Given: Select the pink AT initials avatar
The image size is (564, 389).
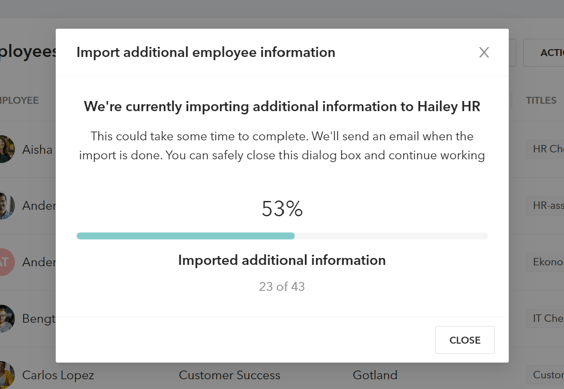Looking at the screenshot, I should pyautogui.click(x=6, y=262).
